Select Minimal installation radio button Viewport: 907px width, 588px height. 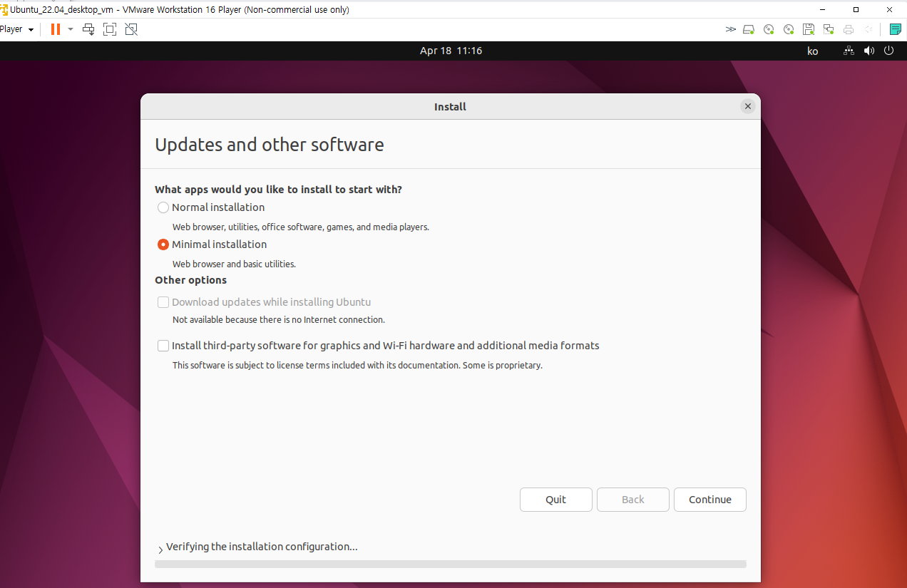click(x=163, y=244)
